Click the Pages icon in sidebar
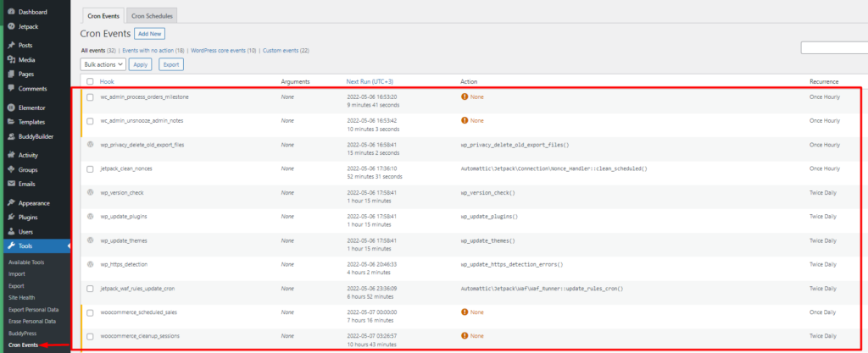 (x=10, y=74)
